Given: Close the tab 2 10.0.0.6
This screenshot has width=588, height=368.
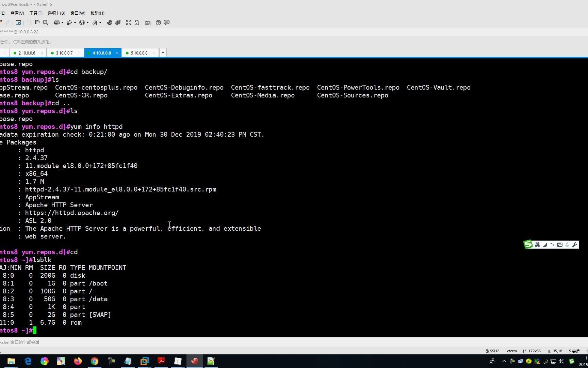Looking at the screenshot, I should (42, 53).
